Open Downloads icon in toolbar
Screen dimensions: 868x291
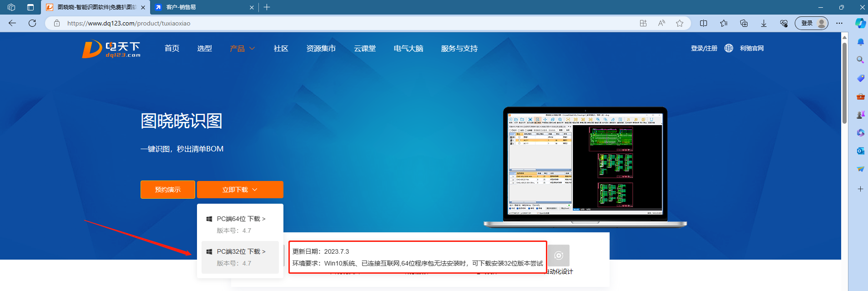click(764, 23)
